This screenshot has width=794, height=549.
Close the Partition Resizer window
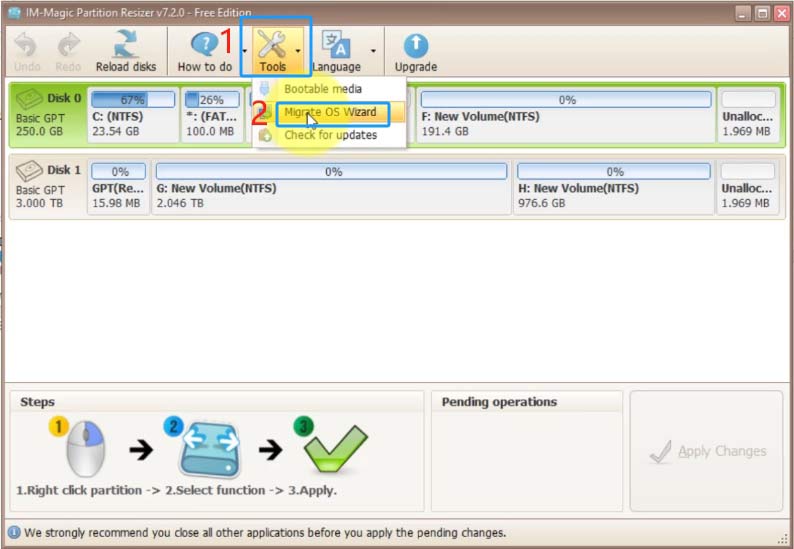tap(782, 13)
